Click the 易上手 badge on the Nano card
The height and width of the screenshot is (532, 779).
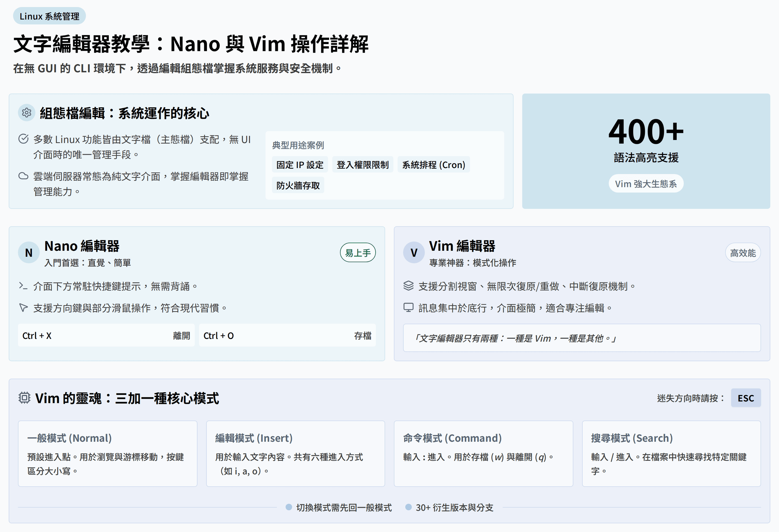(358, 253)
